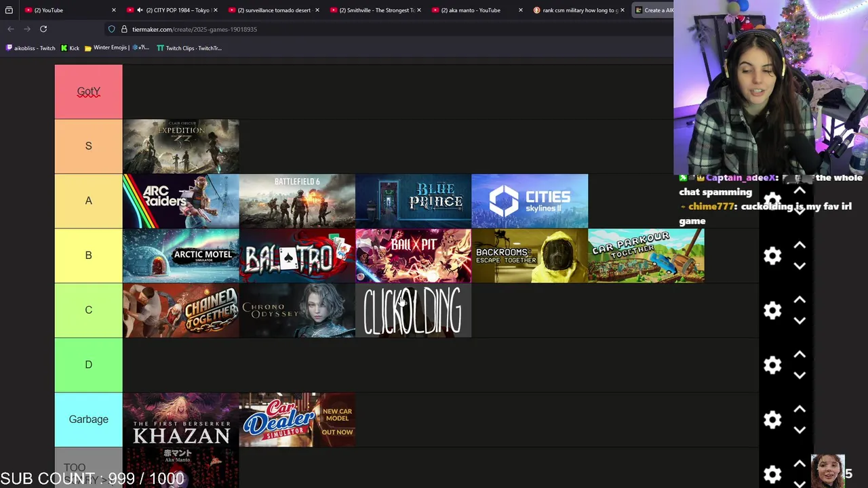
Task: Switch to surveillance tornado desert tab
Action: click(x=273, y=10)
